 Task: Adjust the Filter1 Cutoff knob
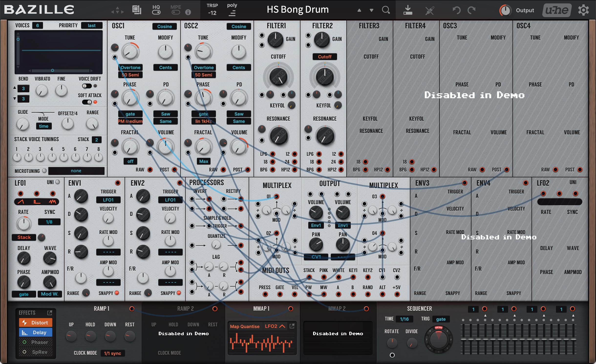coord(278,77)
